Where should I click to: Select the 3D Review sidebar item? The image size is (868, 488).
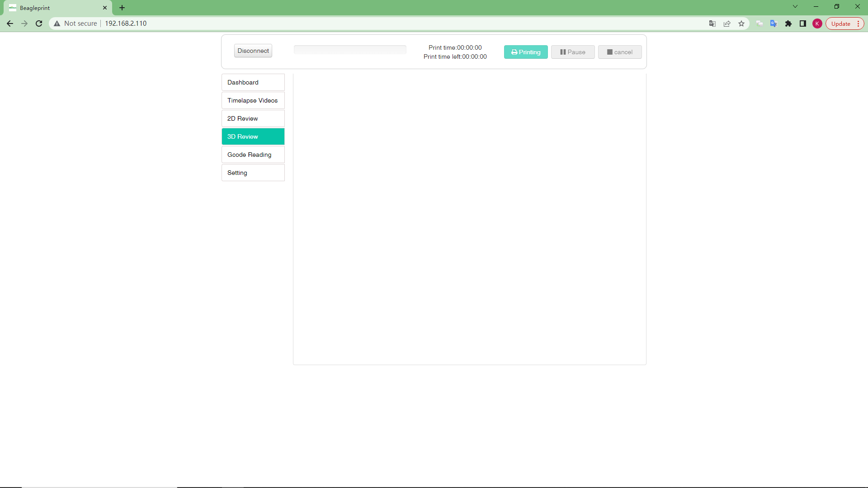[x=253, y=136]
